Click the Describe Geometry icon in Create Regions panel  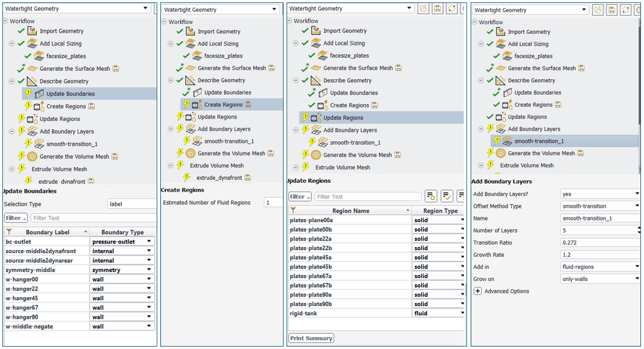coord(190,80)
